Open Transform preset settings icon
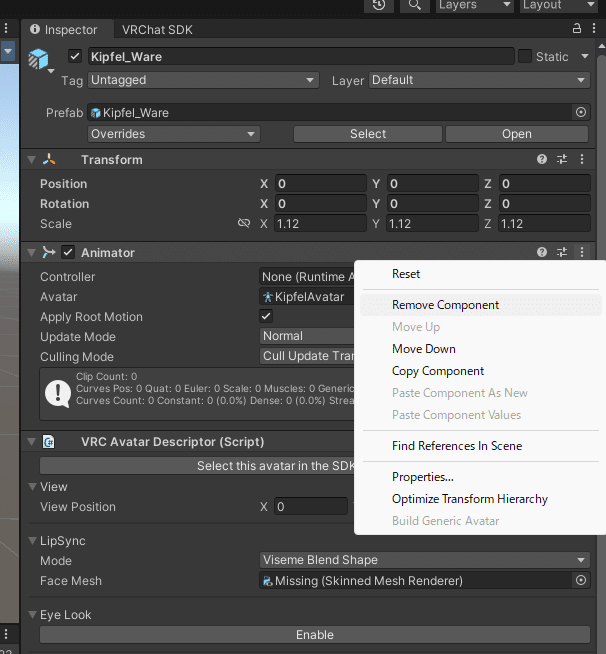606x654 pixels. coord(562,160)
